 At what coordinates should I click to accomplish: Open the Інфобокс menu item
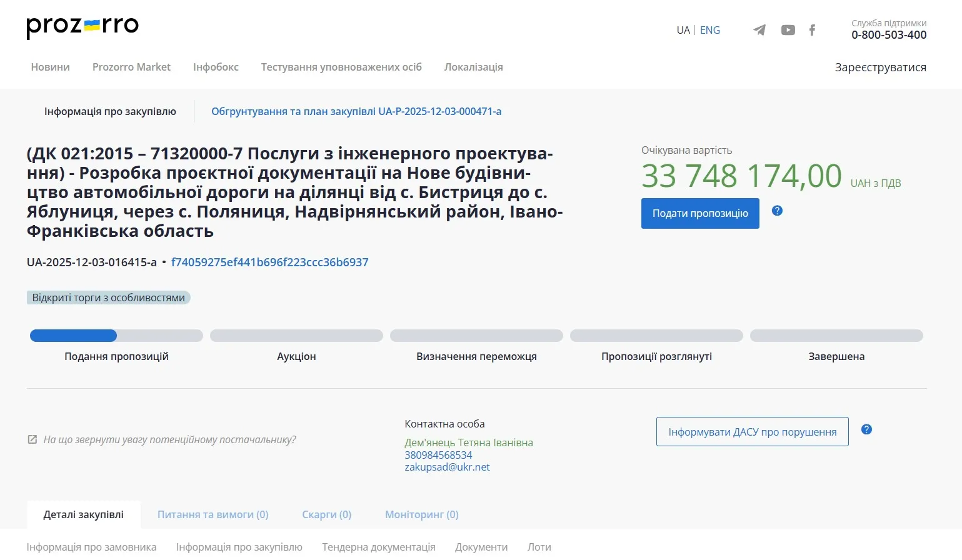tap(216, 67)
